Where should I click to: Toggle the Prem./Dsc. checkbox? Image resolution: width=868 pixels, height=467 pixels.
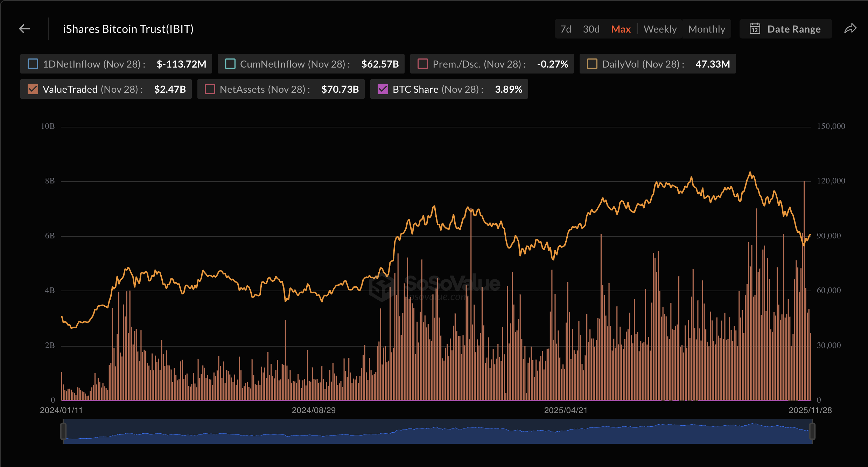[423, 64]
